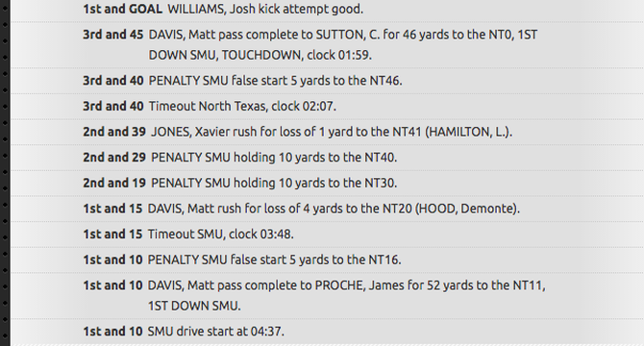Image resolution: width=644 pixels, height=346 pixels.
Task: Click the "2nd and 29" down label
Action: click(114, 158)
